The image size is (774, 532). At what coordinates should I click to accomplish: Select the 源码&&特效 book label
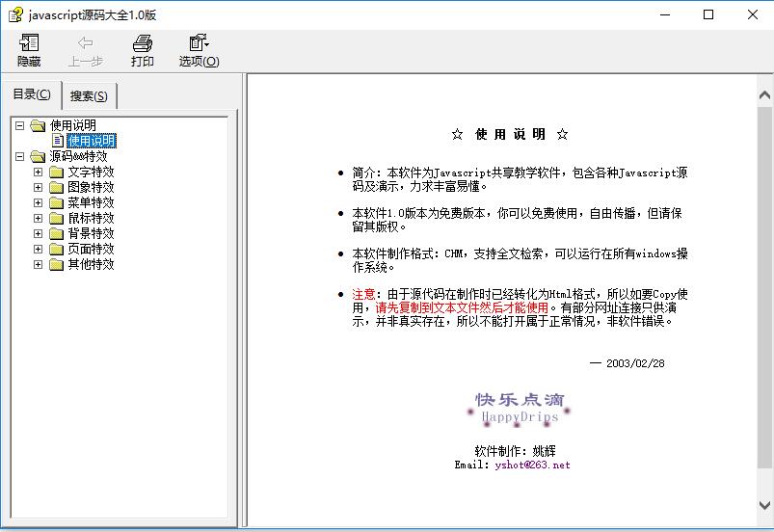pyautogui.click(x=78, y=156)
